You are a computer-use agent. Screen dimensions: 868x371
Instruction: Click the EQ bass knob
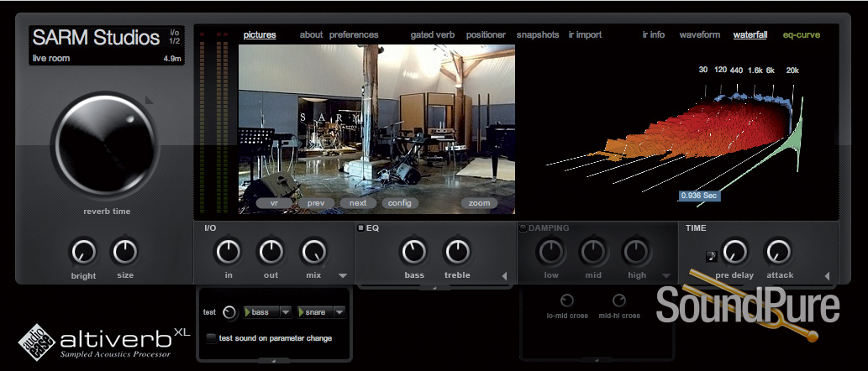click(414, 252)
